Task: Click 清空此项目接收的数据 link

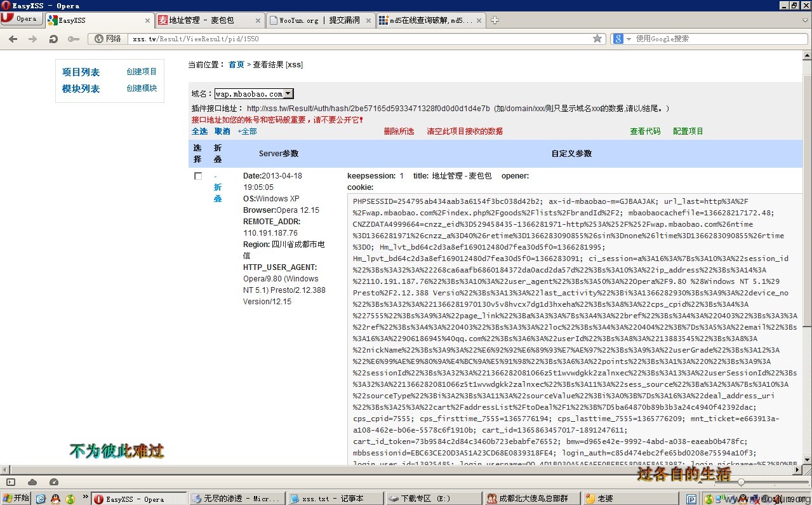Action: (465, 131)
